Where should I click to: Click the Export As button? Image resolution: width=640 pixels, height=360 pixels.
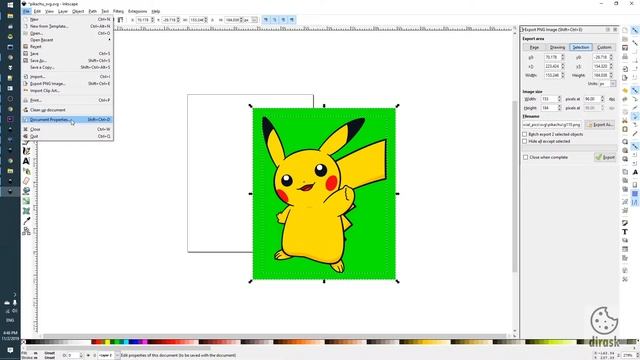pos(600,124)
